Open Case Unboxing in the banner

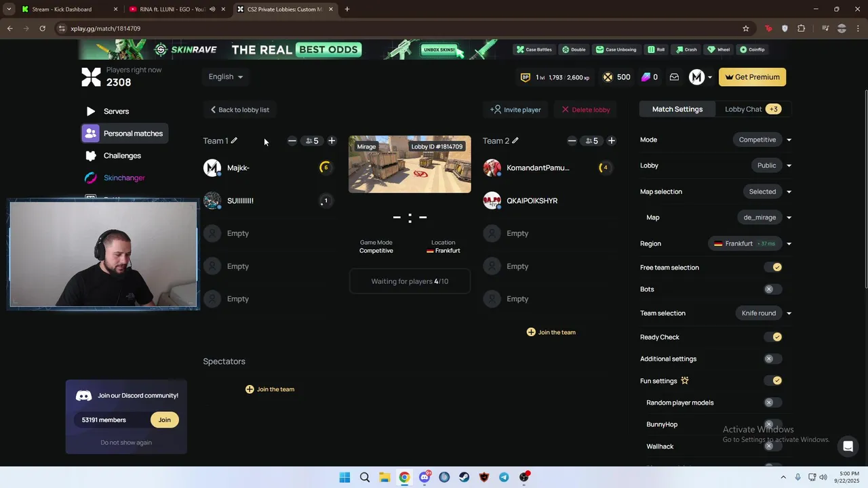[x=616, y=49]
